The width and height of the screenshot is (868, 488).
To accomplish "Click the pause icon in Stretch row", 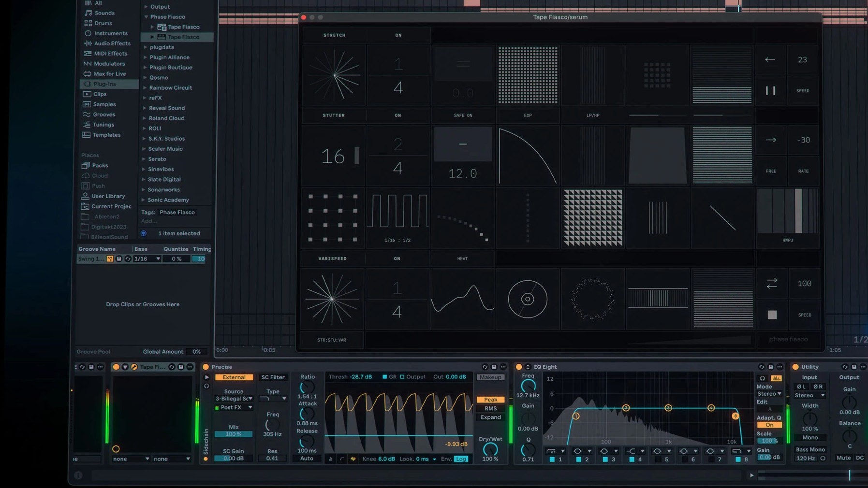I will click(770, 91).
